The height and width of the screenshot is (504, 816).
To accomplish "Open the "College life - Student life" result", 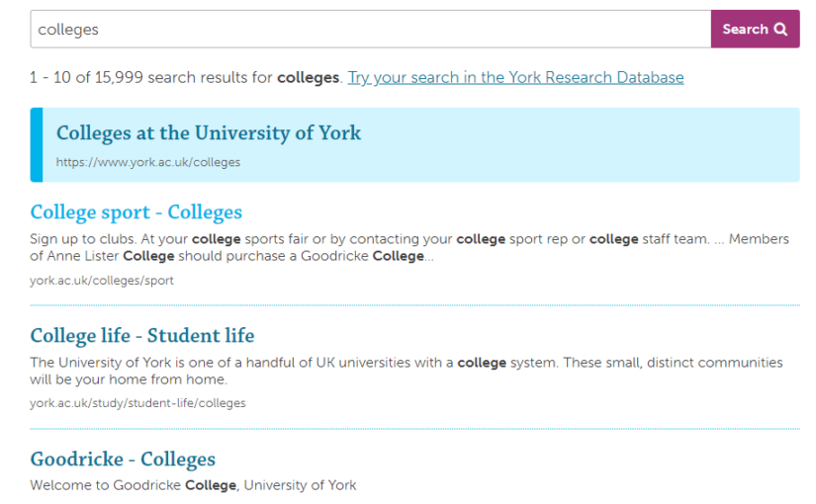I will (142, 336).
